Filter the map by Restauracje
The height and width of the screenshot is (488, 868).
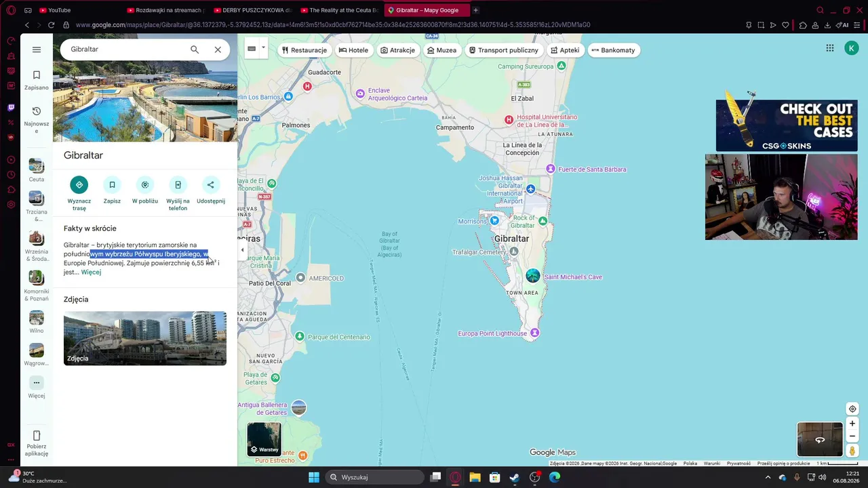(x=304, y=50)
